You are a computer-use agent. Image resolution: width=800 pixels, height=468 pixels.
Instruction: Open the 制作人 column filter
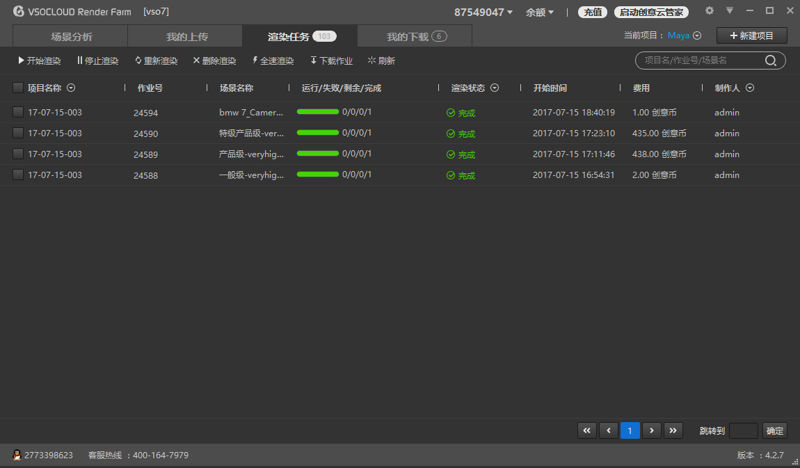(x=749, y=88)
